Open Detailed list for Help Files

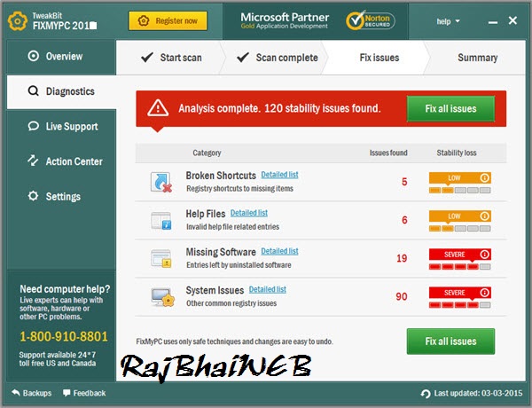249,213
